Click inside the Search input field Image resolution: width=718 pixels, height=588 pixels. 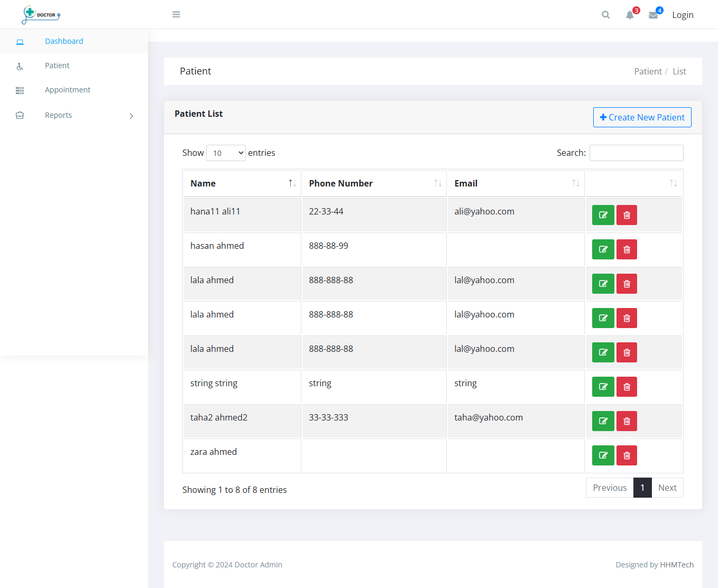(x=636, y=153)
